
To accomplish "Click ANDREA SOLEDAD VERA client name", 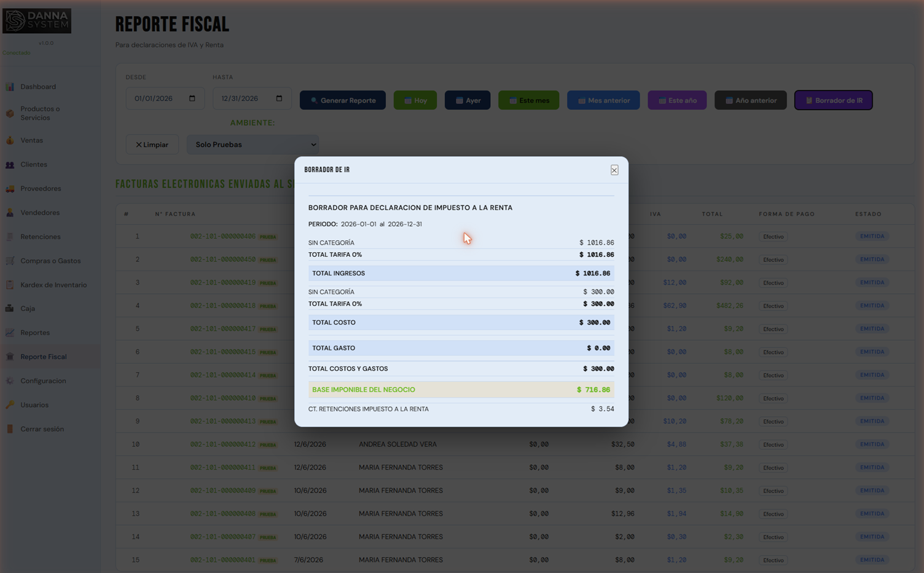I will (397, 445).
